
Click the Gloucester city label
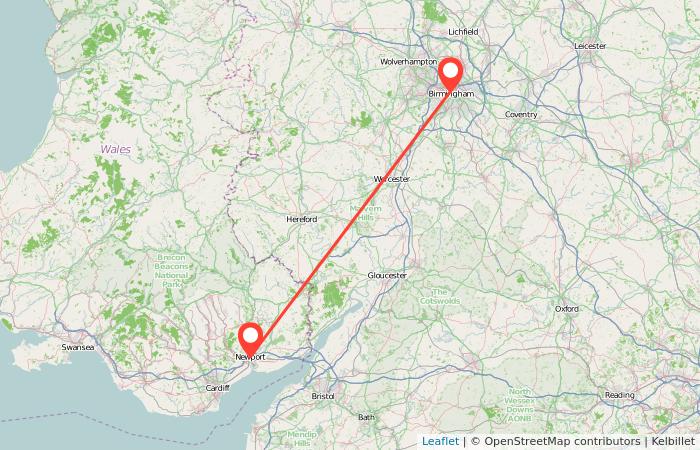click(x=387, y=275)
